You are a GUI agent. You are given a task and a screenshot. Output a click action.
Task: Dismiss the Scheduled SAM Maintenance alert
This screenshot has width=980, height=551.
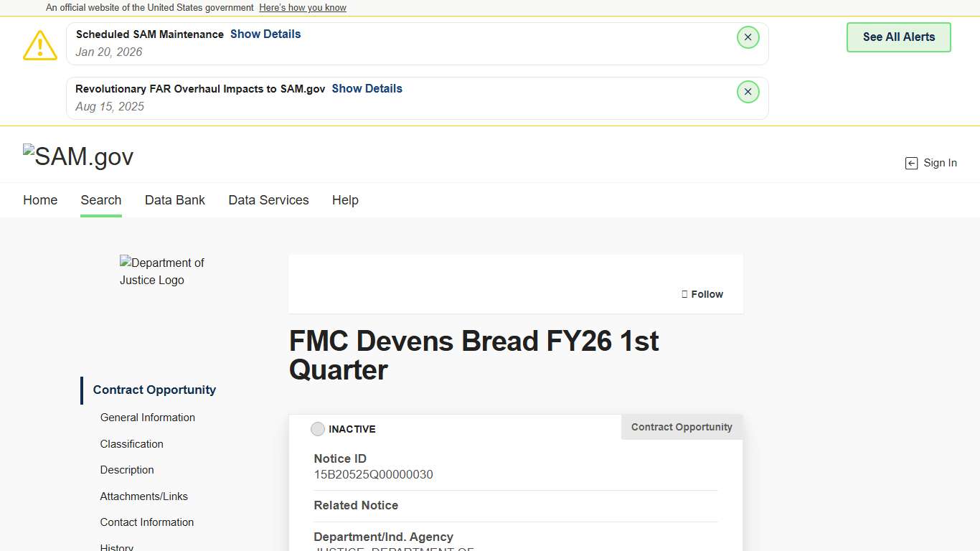coord(748,37)
